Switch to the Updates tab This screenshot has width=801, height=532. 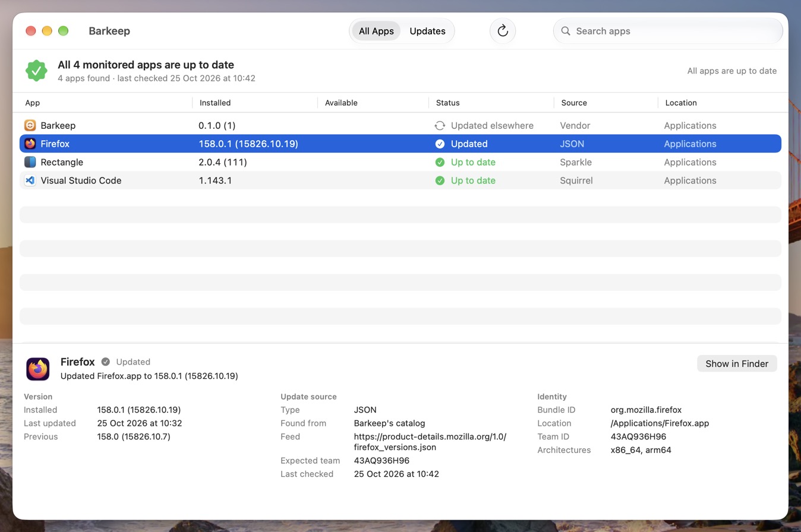coord(427,31)
